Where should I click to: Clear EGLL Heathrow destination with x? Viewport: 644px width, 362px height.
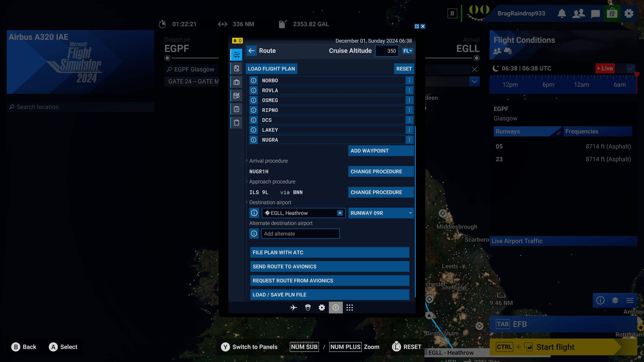pos(340,213)
